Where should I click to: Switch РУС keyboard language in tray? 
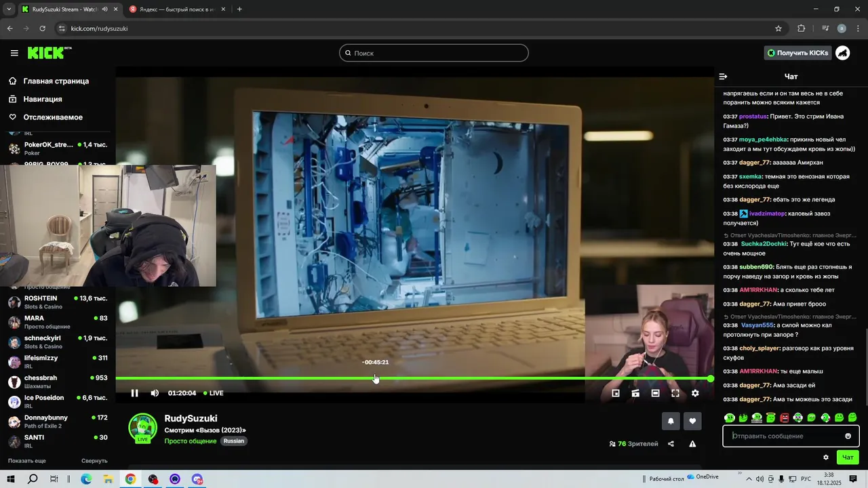(806, 479)
